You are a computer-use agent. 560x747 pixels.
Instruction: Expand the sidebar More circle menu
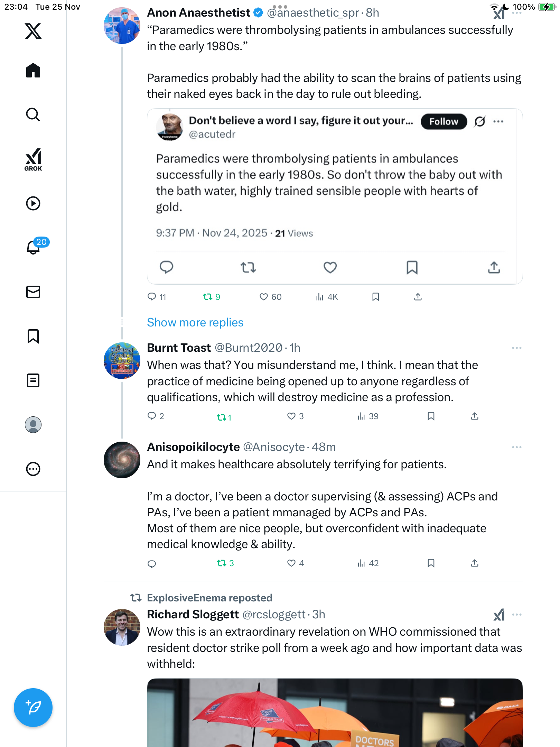(x=33, y=469)
